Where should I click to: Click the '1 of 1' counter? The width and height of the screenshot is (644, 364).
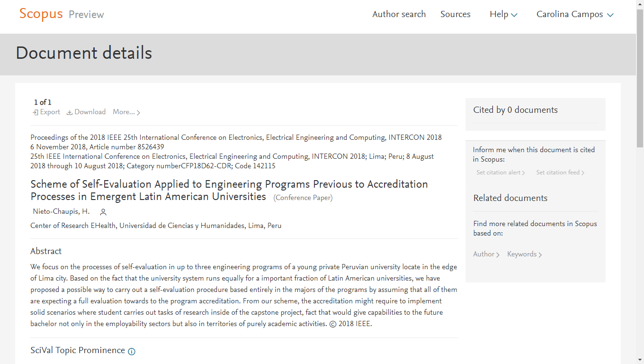click(x=43, y=102)
